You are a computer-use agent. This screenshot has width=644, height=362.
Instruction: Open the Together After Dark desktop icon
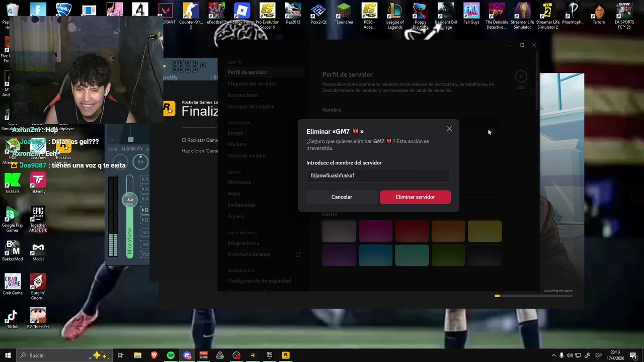click(x=38, y=220)
